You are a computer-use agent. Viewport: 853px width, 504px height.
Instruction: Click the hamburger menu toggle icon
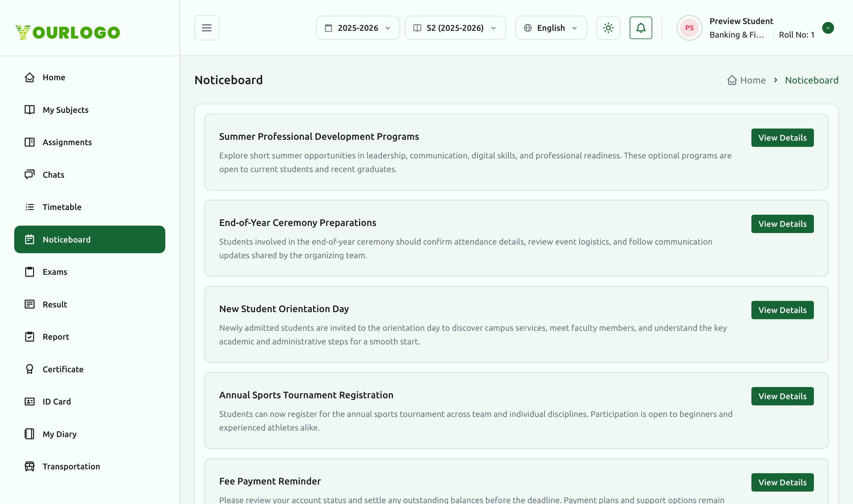(206, 28)
